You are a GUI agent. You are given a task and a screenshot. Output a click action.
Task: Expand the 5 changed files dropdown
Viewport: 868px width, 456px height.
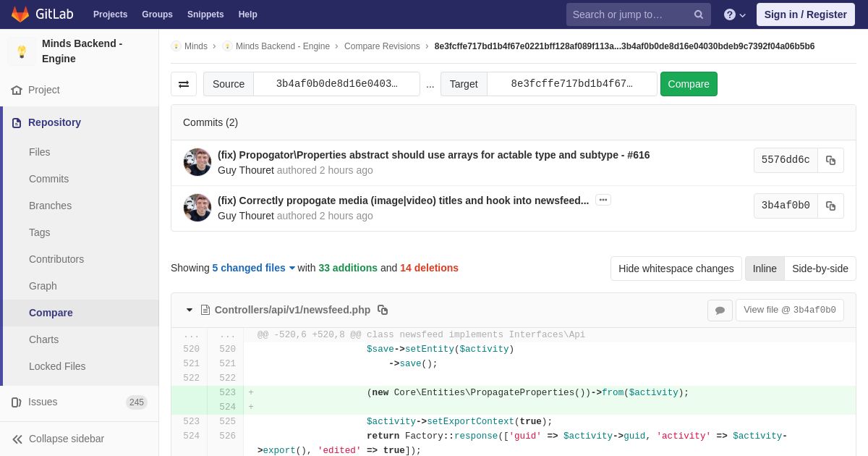pyautogui.click(x=253, y=268)
